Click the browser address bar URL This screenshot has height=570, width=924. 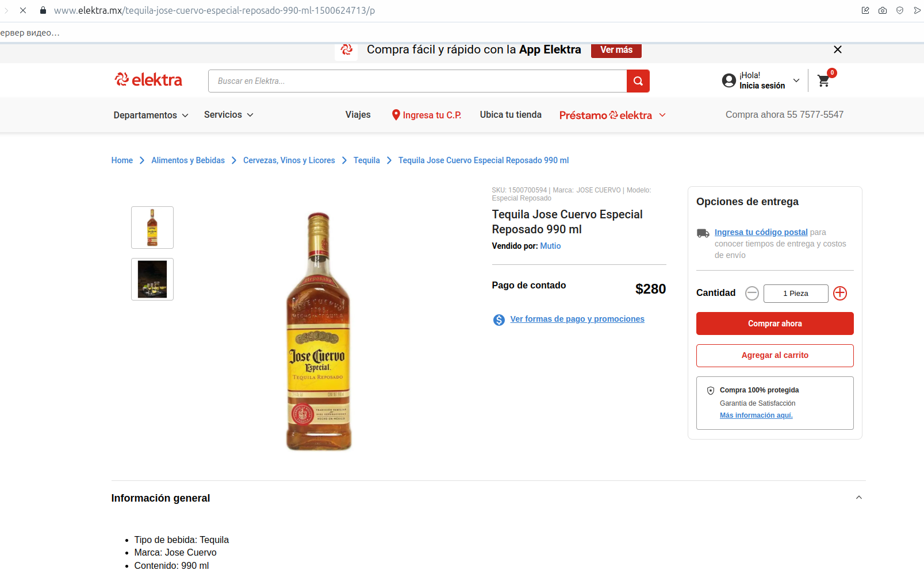pos(214,10)
